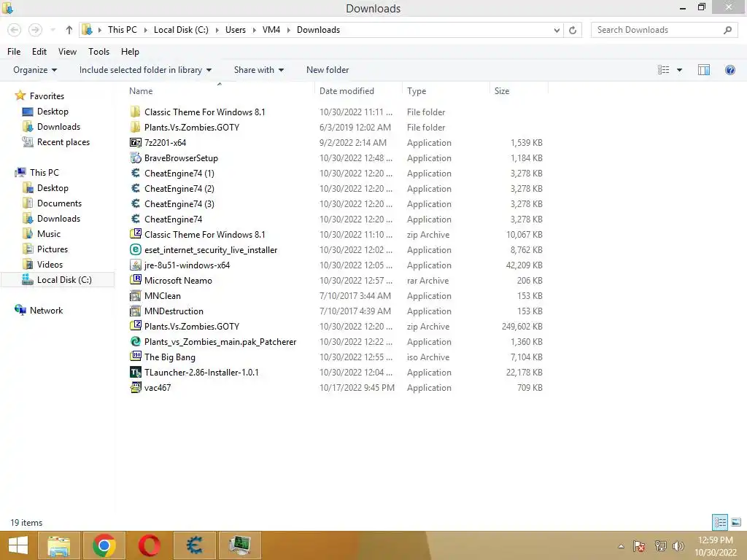Open the Organize dropdown
The image size is (747, 560).
coord(35,70)
